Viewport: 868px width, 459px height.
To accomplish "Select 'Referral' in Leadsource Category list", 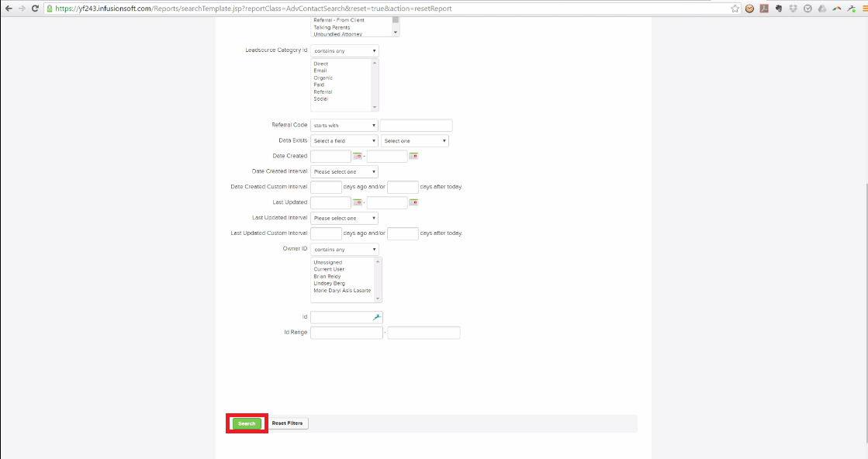I will pyautogui.click(x=323, y=92).
